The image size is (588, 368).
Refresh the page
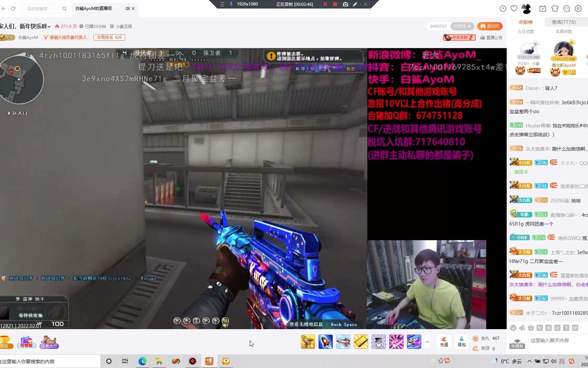13,9
